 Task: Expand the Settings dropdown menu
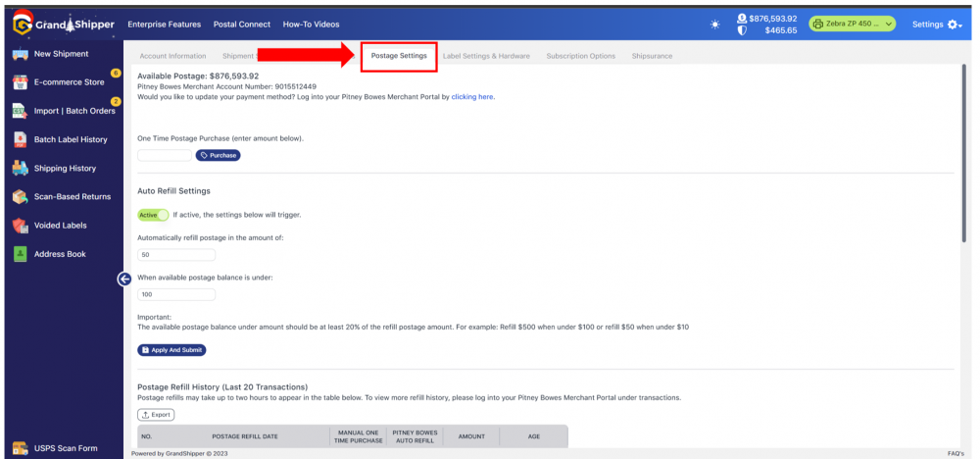tap(937, 25)
